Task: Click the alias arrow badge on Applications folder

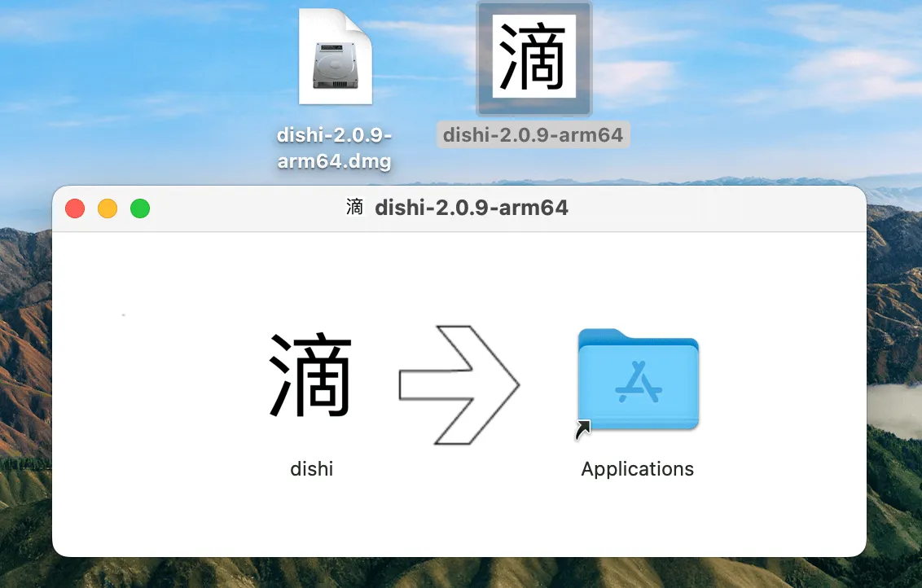Action: click(x=582, y=429)
